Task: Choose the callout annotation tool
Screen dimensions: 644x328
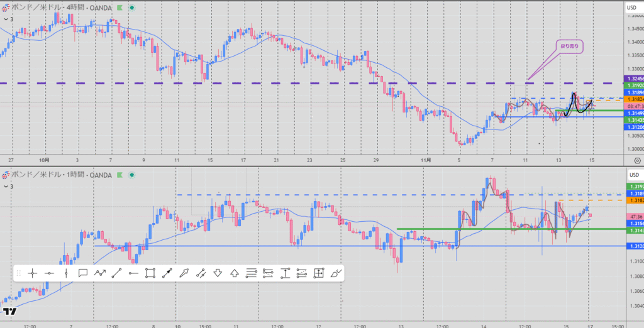Action: click(82, 273)
